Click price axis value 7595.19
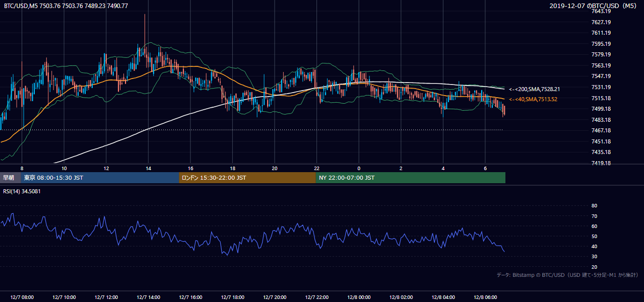This screenshot has width=644, height=302. [x=601, y=44]
